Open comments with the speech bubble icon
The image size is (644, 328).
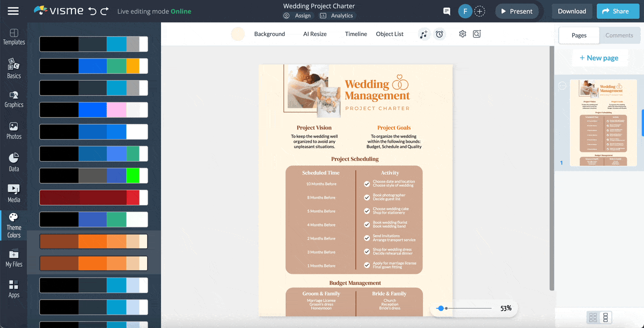coord(448,11)
